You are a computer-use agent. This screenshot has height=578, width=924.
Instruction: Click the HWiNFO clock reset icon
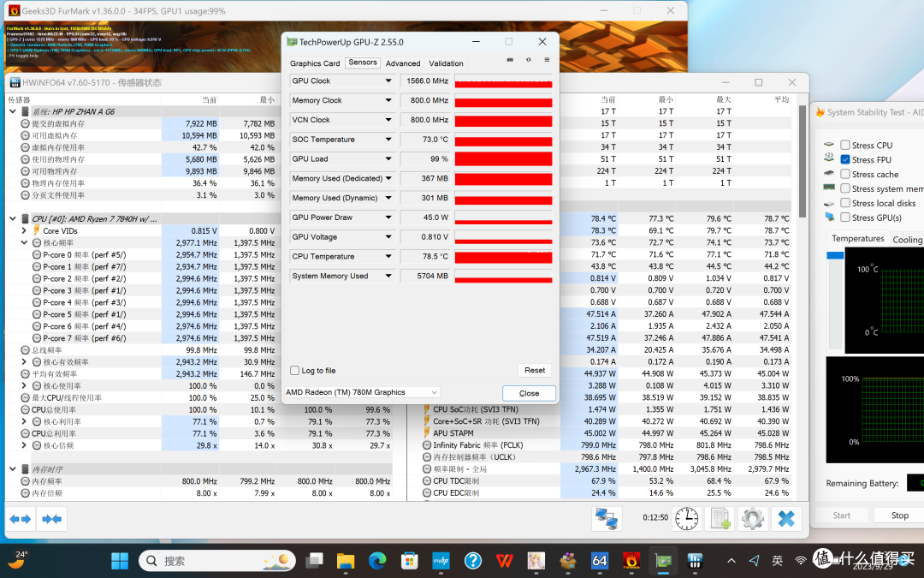pos(686,518)
